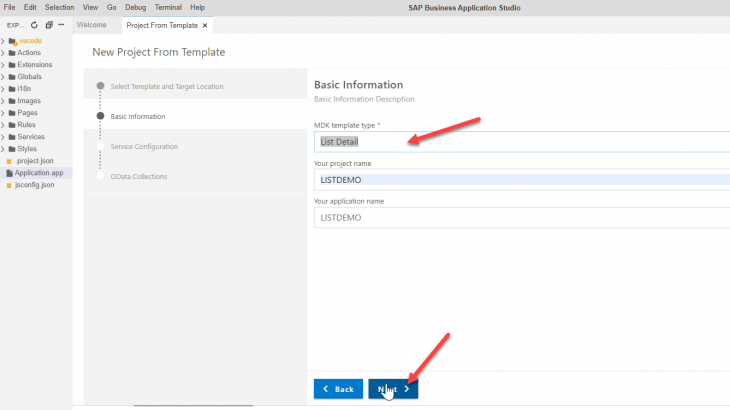730x410 pixels.
Task: Open the Terminal menu
Action: coord(168,7)
